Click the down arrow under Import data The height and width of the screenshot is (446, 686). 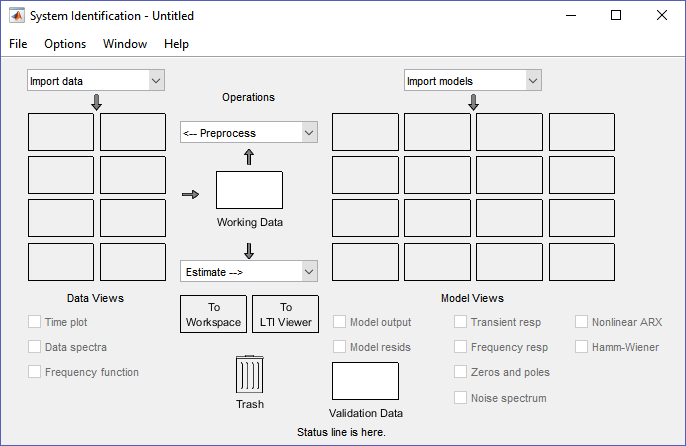pyautogui.click(x=96, y=102)
